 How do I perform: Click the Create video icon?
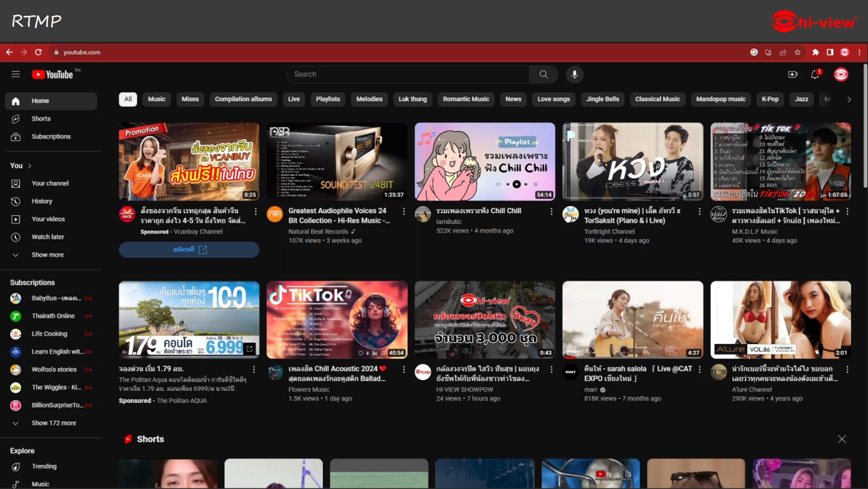793,75
